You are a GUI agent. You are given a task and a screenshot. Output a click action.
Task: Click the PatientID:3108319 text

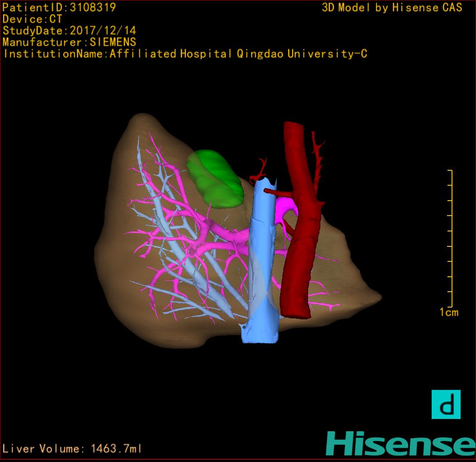[x=59, y=8]
